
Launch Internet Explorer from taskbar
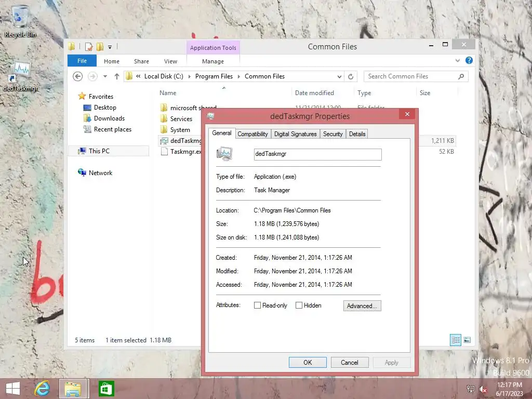pos(42,389)
